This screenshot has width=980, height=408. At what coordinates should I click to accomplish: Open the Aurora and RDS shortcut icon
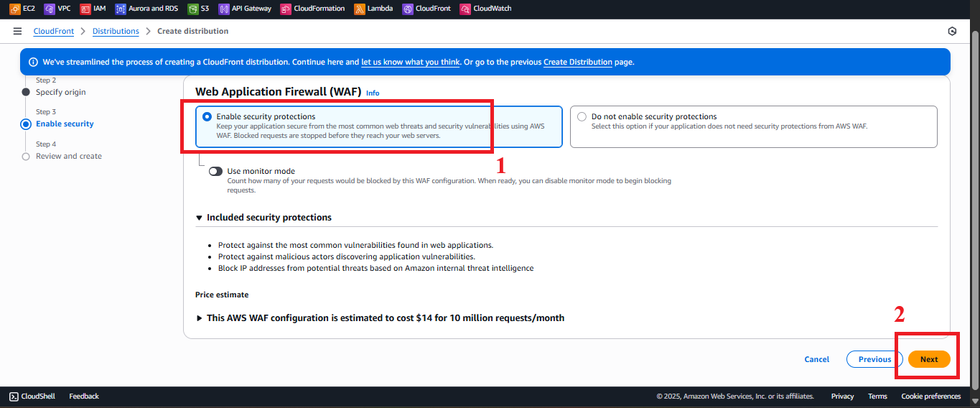pos(121,9)
